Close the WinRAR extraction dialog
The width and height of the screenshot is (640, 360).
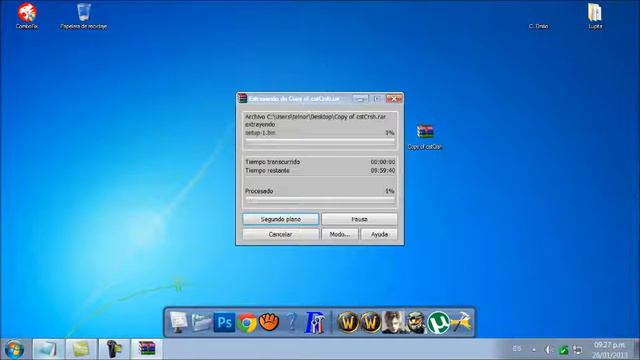pos(394,98)
